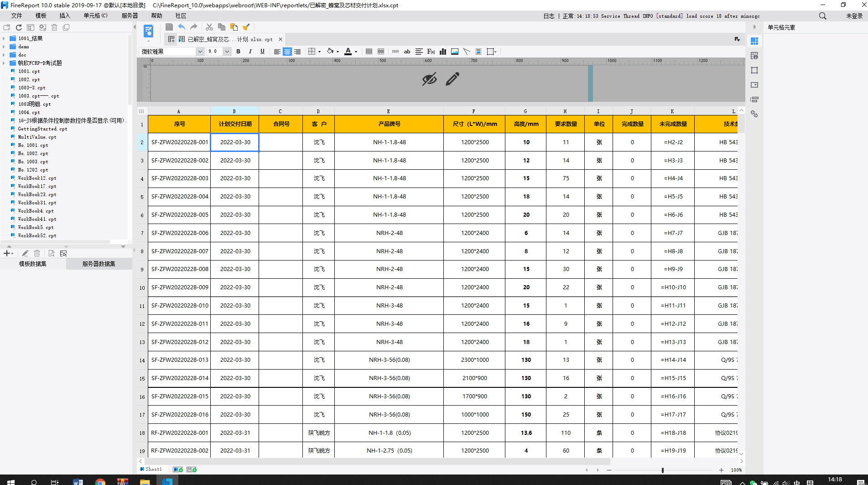The height and width of the screenshot is (485, 868).
Task: Click 日志 log button
Action: click(x=549, y=16)
